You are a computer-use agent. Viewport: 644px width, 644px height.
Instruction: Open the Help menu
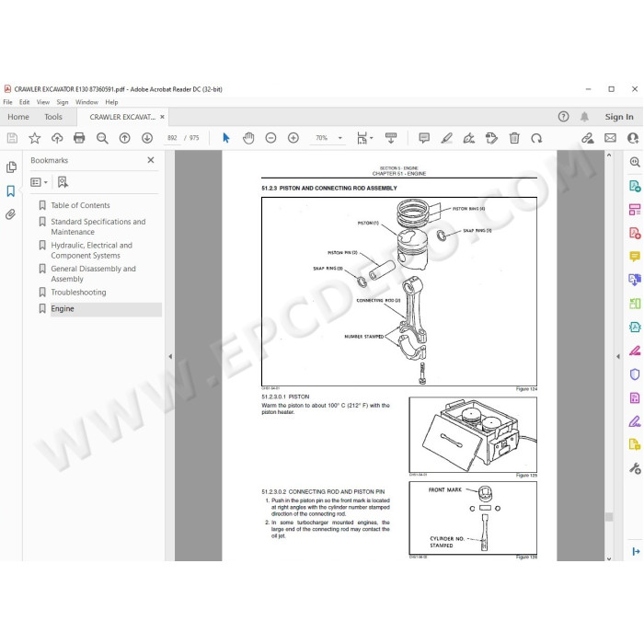[x=111, y=102]
